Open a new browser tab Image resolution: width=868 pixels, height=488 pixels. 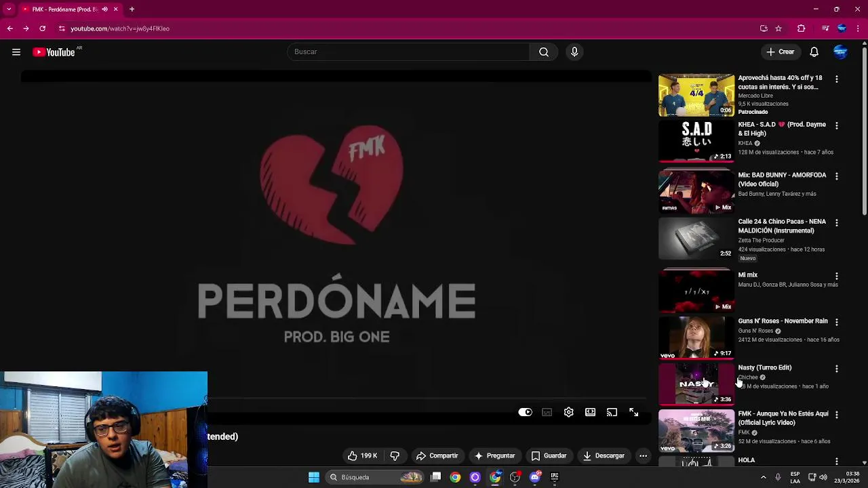132,9
